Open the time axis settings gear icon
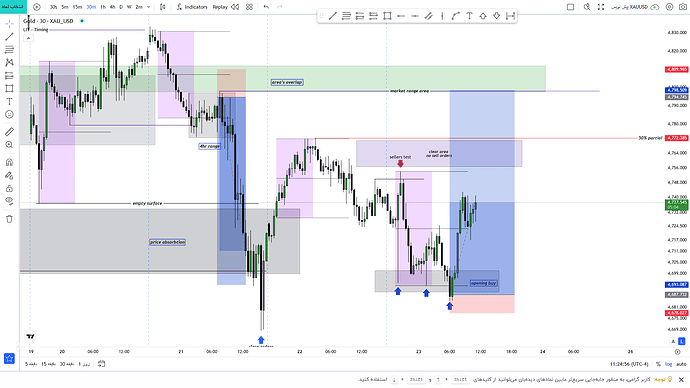The height and width of the screenshot is (388, 690). click(x=678, y=351)
